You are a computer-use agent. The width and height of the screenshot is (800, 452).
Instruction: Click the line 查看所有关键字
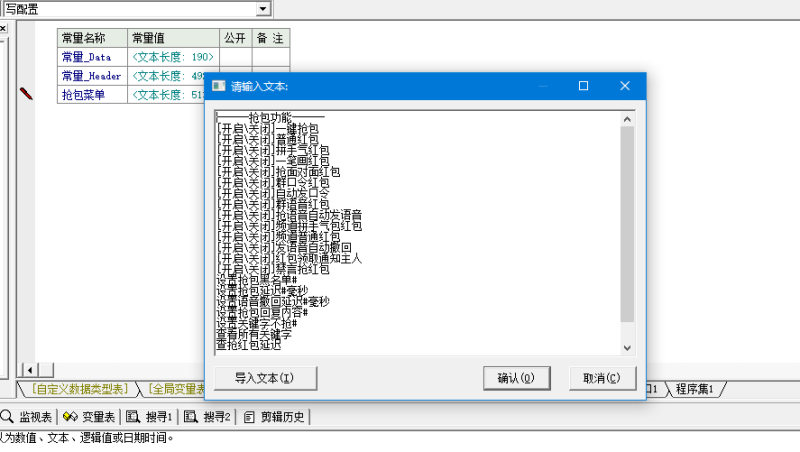click(x=254, y=334)
